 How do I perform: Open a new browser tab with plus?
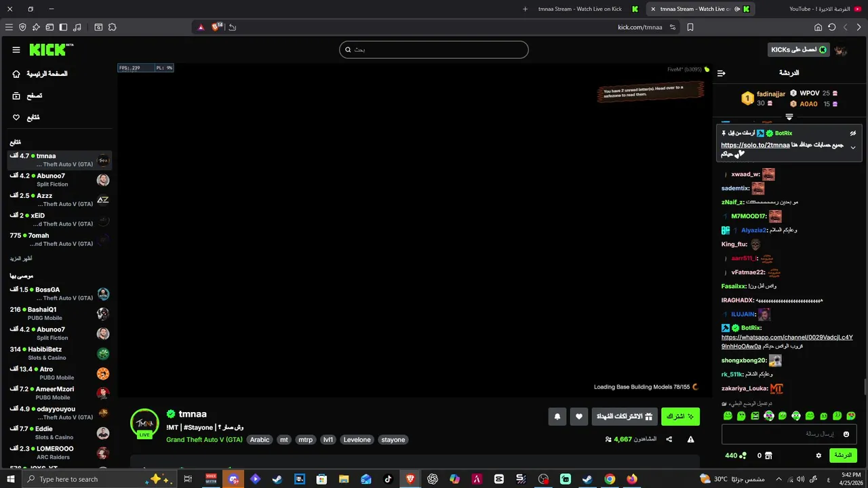(x=525, y=9)
